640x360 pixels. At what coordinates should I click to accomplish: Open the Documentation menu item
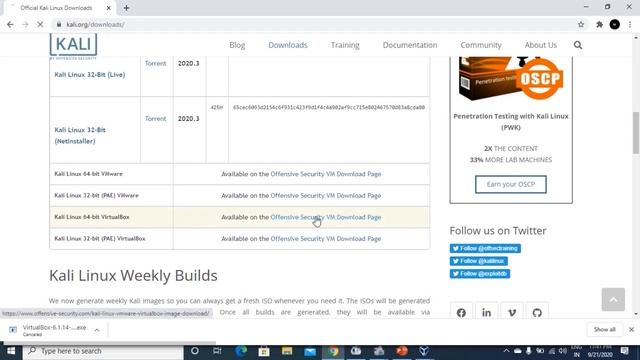(410, 45)
